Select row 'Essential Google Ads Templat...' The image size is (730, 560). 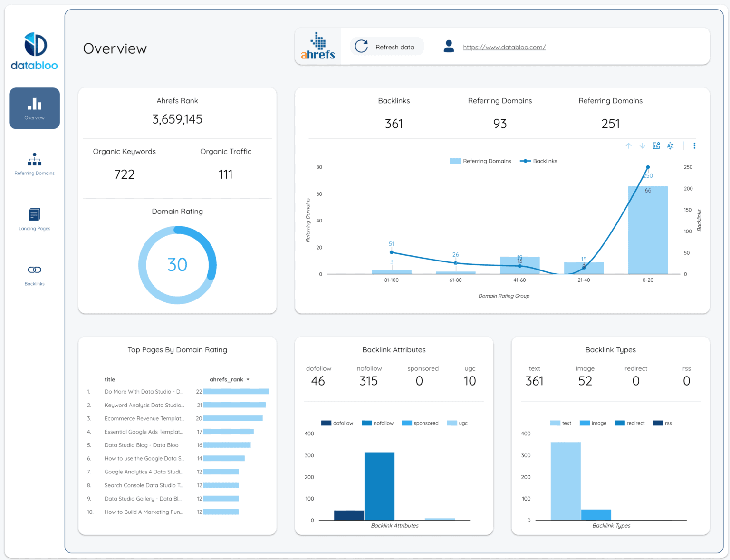[177, 432]
